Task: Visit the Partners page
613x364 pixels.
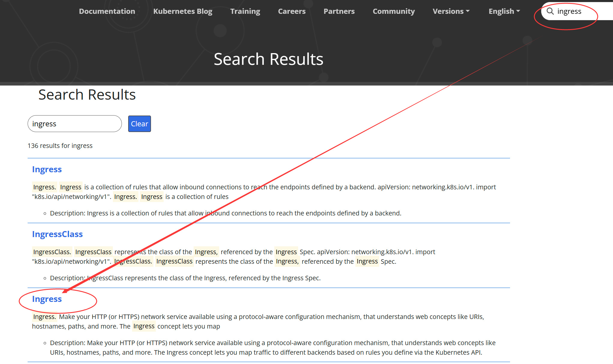Action: (339, 11)
